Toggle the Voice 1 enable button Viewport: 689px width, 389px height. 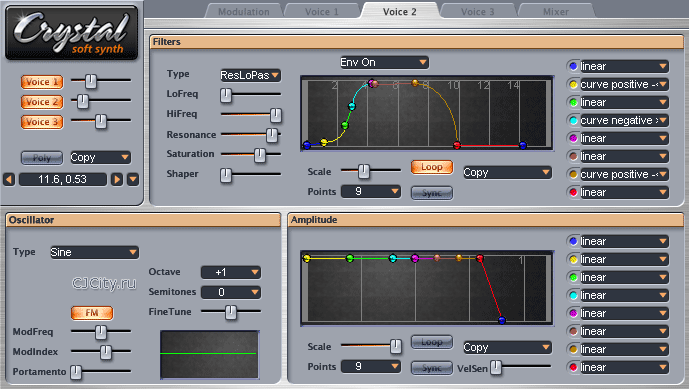pos(42,82)
